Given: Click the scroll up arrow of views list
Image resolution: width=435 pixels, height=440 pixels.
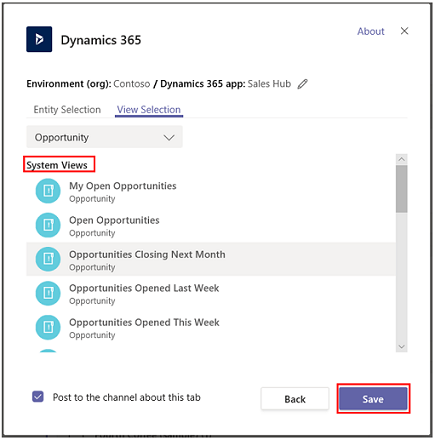Looking at the screenshot, I should pyautogui.click(x=402, y=159).
